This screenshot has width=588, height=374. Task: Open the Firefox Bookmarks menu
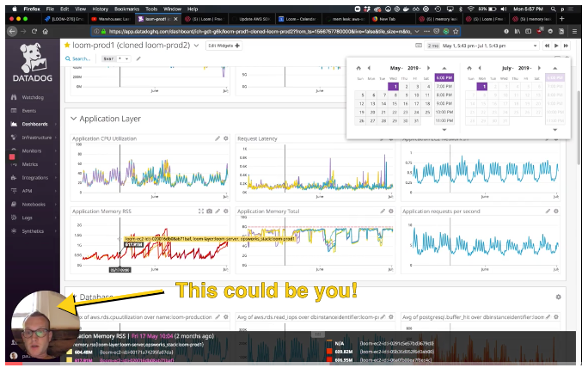tap(126, 9)
